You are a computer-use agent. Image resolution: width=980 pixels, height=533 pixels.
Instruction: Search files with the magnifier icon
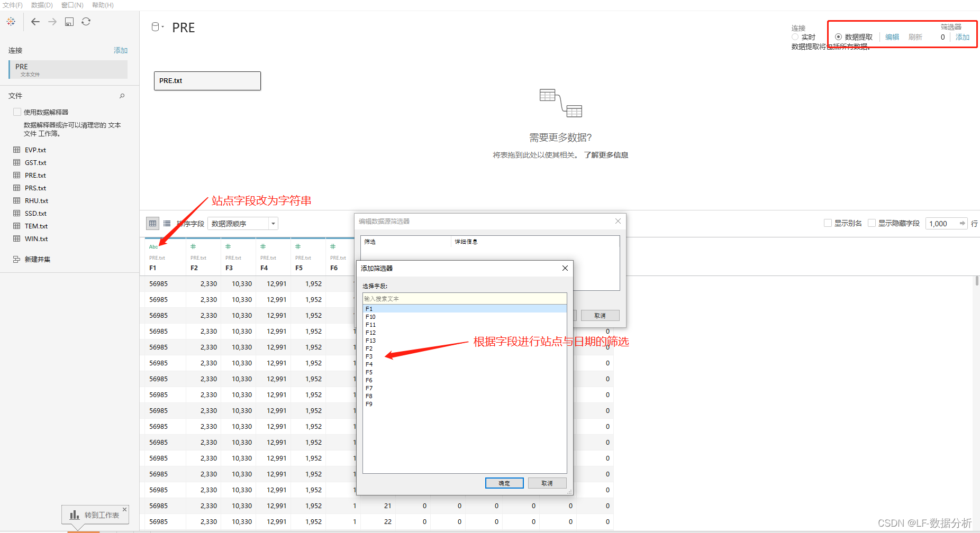[x=122, y=96]
